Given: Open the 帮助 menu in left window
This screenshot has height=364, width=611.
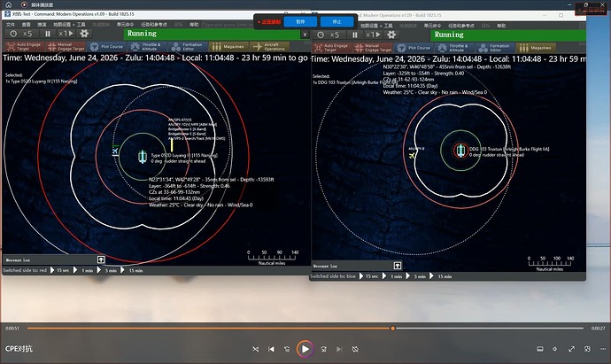Looking at the screenshot, I should [x=194, y=25].
